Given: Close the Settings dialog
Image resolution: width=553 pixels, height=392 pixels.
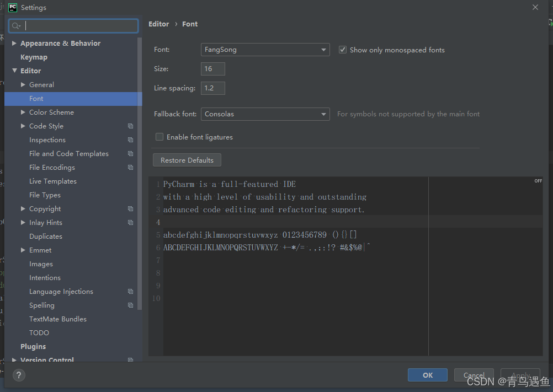Looking at the screenshot, I should coord(535,7).
